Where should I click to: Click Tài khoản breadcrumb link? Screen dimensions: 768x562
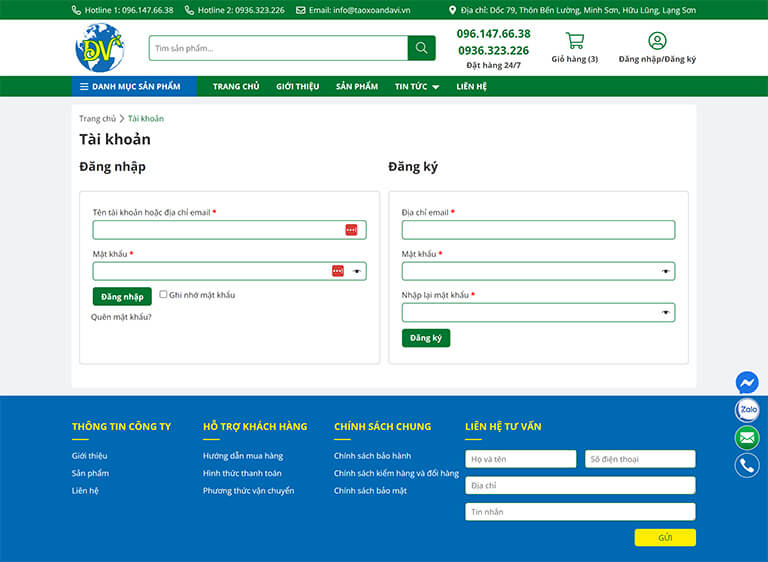click(146, 119)
